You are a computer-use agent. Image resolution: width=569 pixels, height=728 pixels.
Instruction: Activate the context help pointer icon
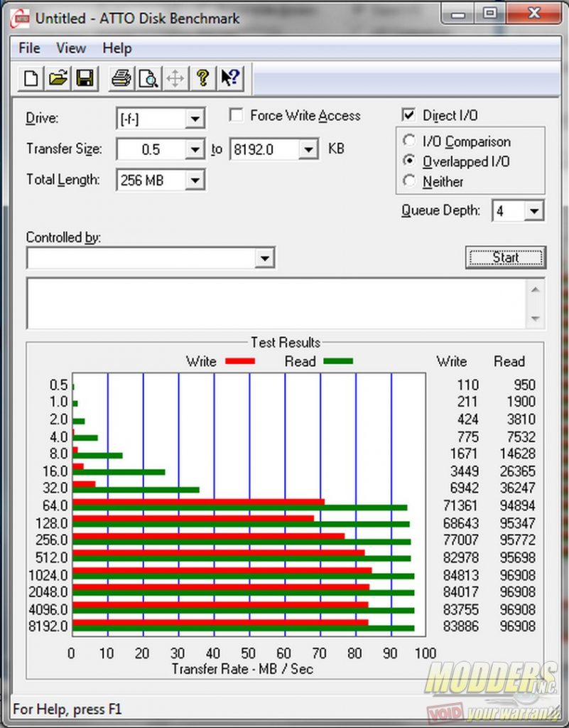(229, 78)
